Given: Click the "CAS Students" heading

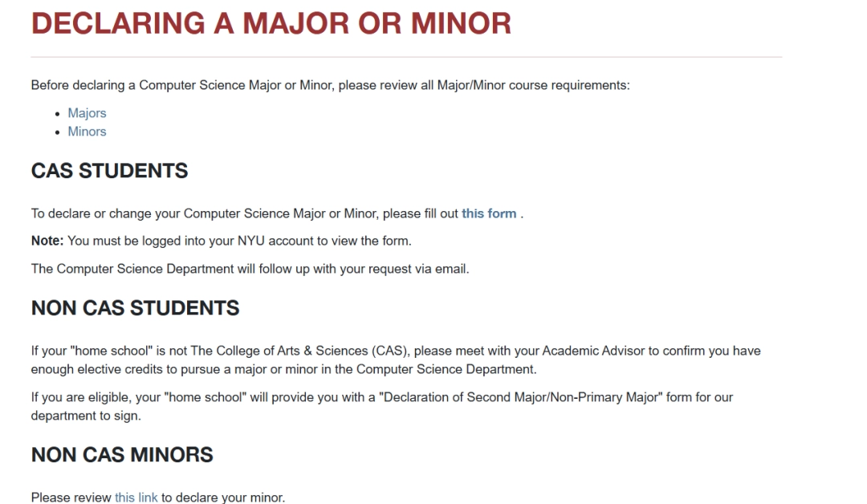Looking at the screenshot, I should [109, 171].
